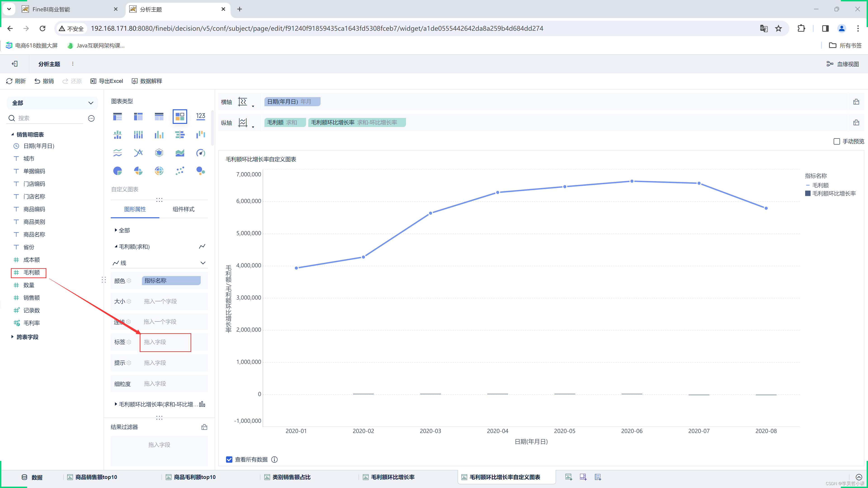Viewport: 868px width, 488px height.
Task: Open the 类别销售额占比 tab
Action: (x=288, y=477)
